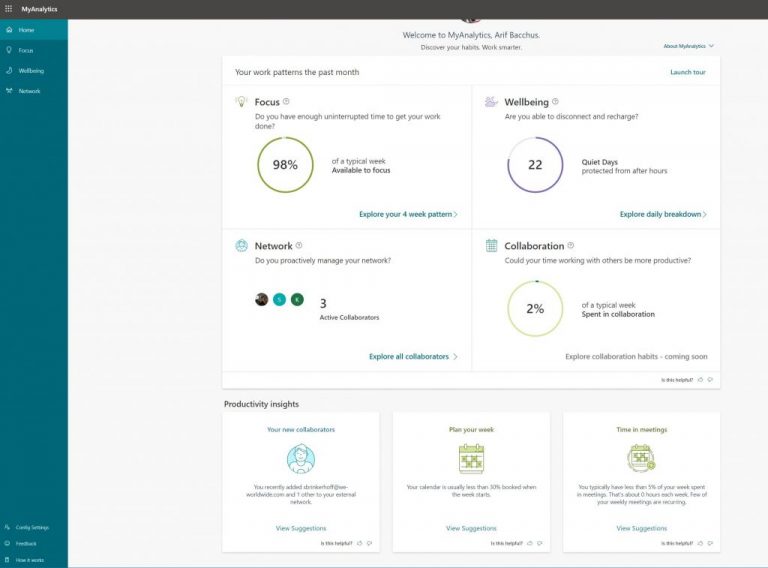768x568 pixels.
Task: Open Feedback text in the sidebar
Action: (x=26, y=544)
